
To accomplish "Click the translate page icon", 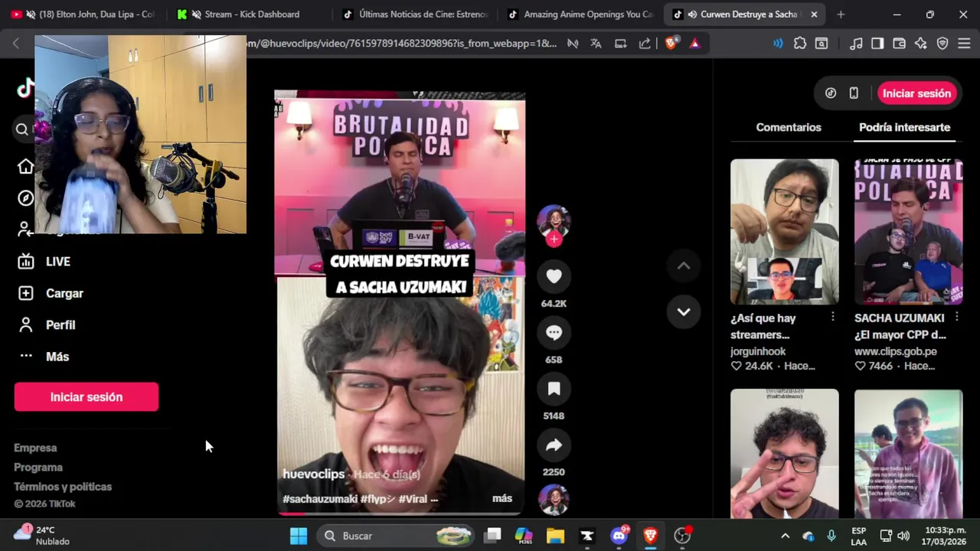I will (596, 44).
